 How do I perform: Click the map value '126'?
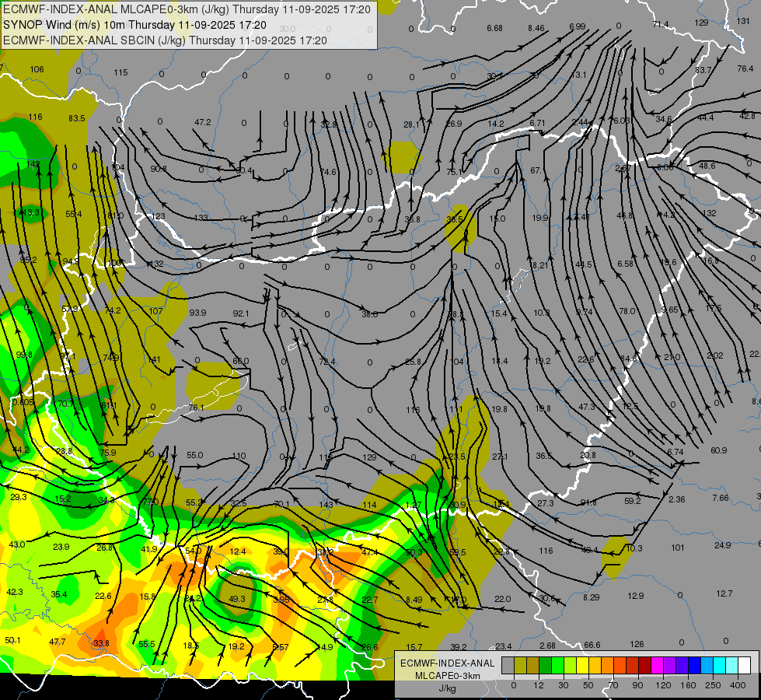click(637, 644)
